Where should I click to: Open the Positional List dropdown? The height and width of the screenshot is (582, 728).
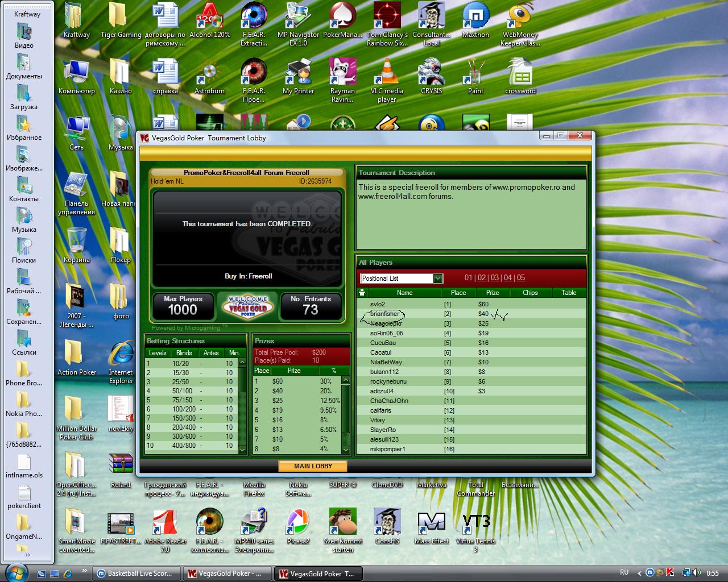tap(437, 278)
